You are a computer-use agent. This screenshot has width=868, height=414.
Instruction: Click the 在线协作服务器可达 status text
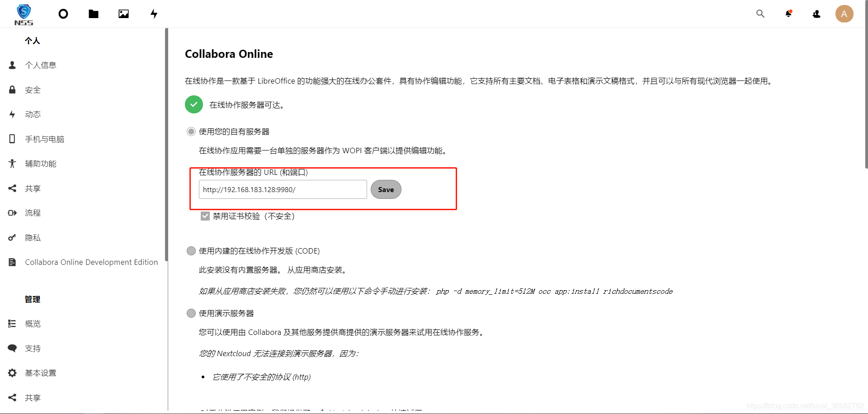coord(247,105)
